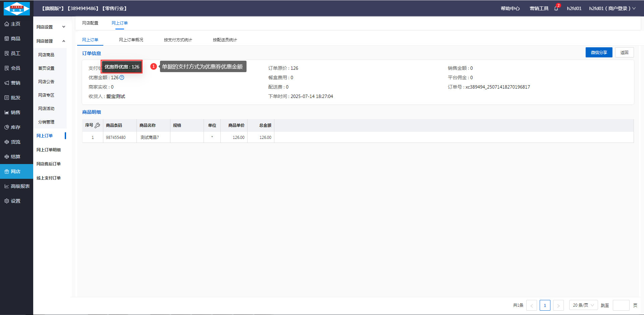The image size is (644, 315).
Task: Collapse the 网店管理 menu group
Action: [51, 41]
